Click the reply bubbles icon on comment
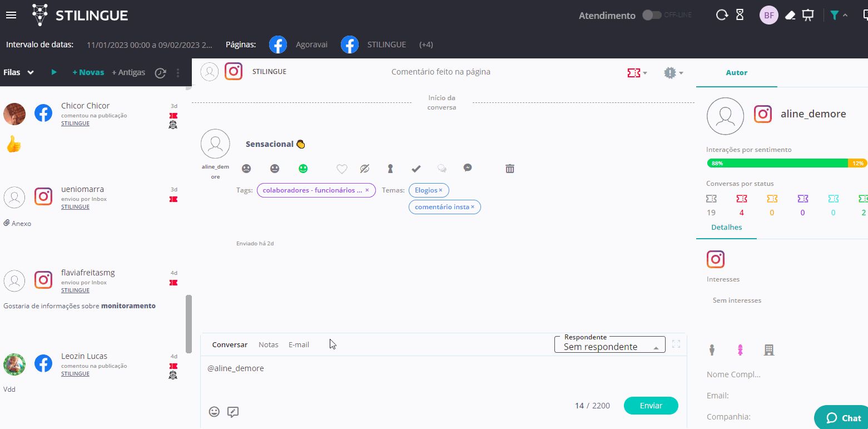The width and height of the screenshot is (868, 429). tap(442, 169)
